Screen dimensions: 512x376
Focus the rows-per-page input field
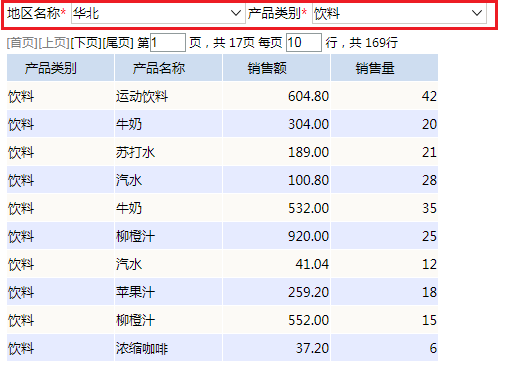[304, 43]
